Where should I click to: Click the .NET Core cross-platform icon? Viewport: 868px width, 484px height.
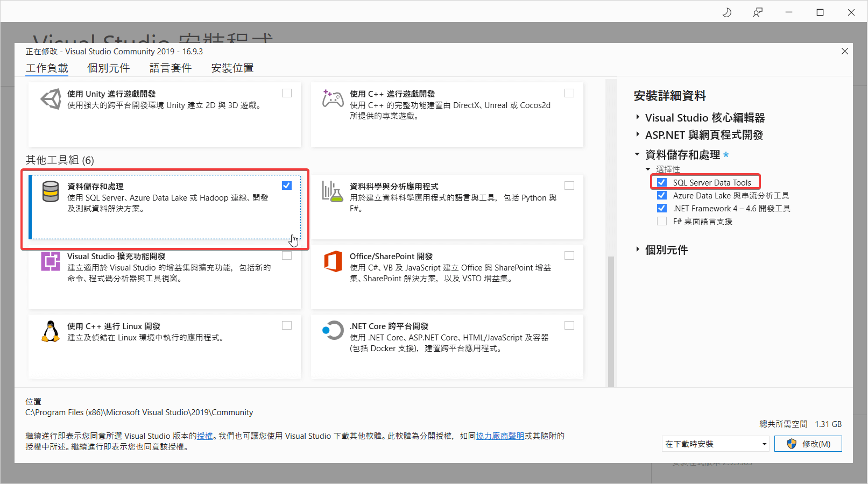tap(333, 330)
